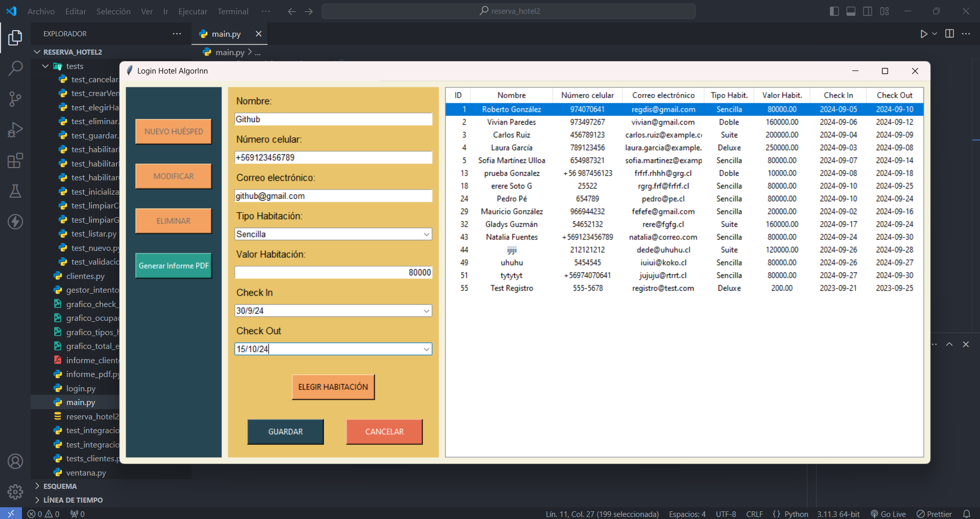Run the Python file with the play button

pos(923,34)
